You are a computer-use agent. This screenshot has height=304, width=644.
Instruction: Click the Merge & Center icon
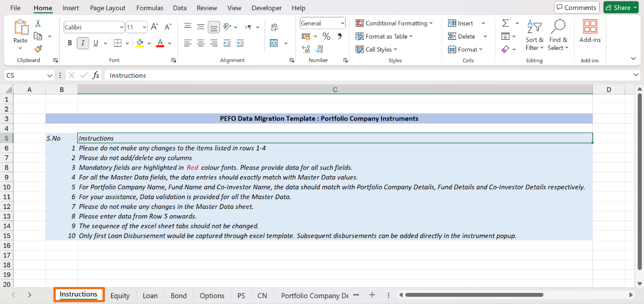pyautogui.click(x=274, y=43)
